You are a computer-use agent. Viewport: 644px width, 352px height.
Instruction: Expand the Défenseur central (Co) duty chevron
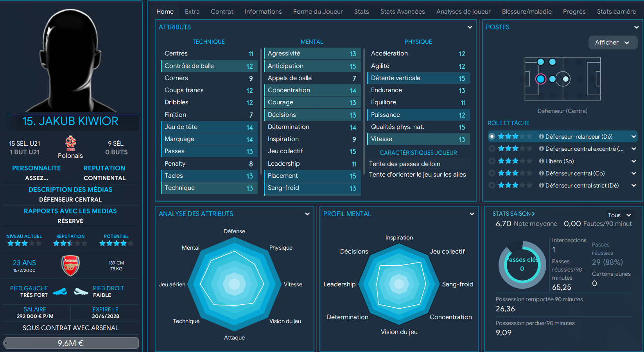(634, 173)
